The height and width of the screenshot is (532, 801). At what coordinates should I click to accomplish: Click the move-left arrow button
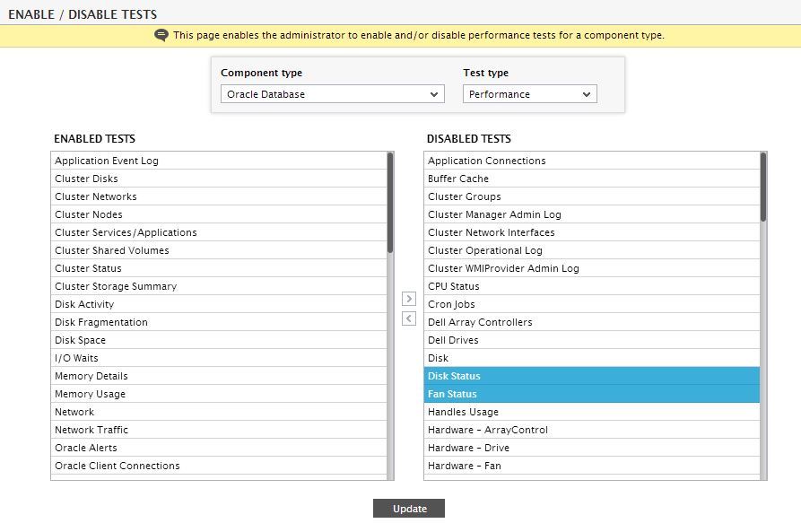409,318
